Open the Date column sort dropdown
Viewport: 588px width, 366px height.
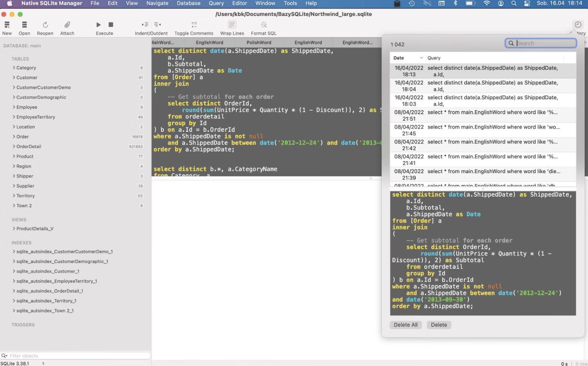pyautogui.click(x=421, y=58)
